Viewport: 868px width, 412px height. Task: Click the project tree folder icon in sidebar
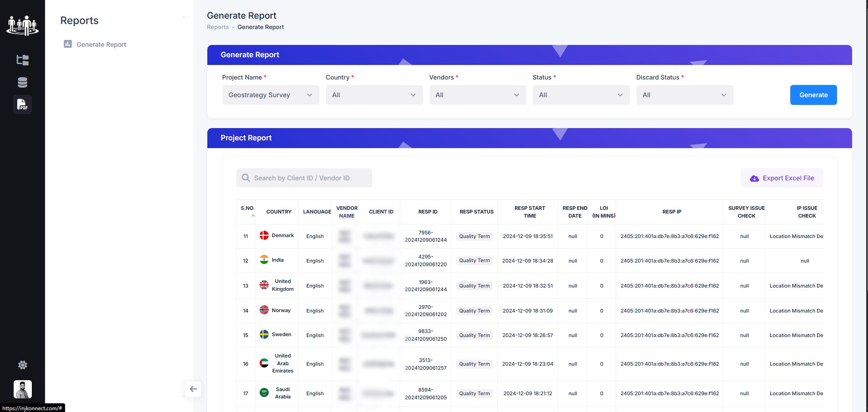point(22,60)
